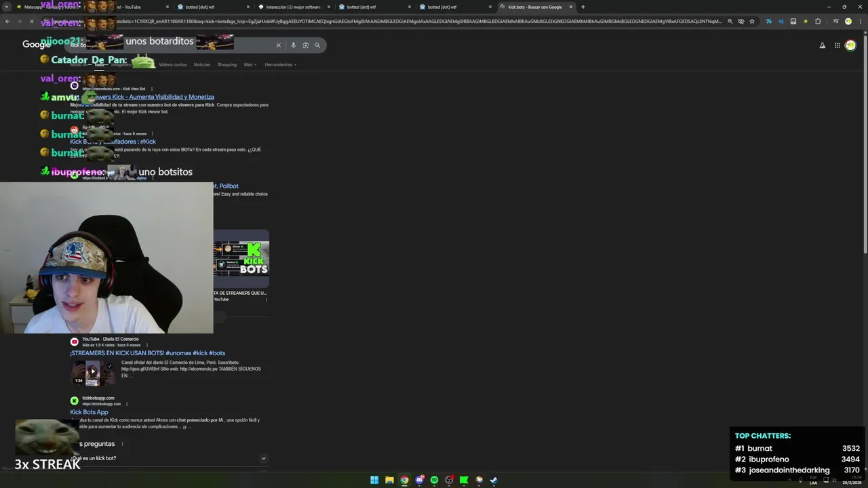Screen dimensions: 868x488
Task: Open the Shopping search filter
Action: [226, 64]
